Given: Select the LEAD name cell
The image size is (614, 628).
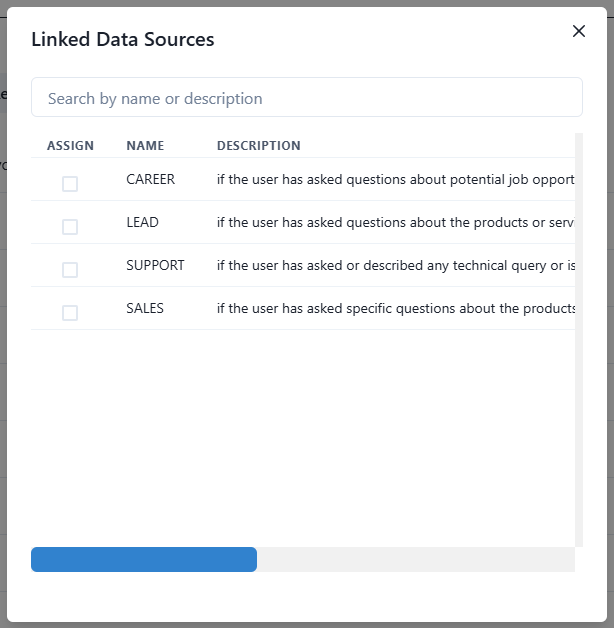Looking at the screenshot, I should [142, 223].
